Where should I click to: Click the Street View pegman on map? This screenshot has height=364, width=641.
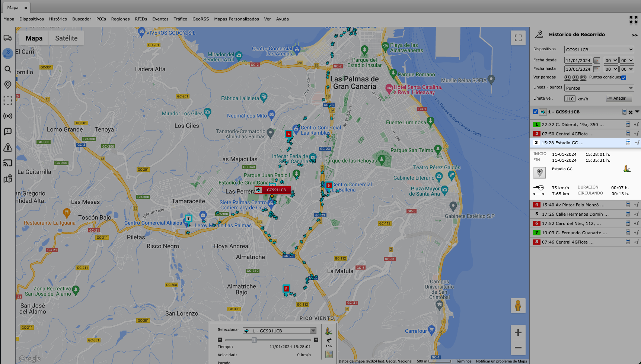(518, 306)
